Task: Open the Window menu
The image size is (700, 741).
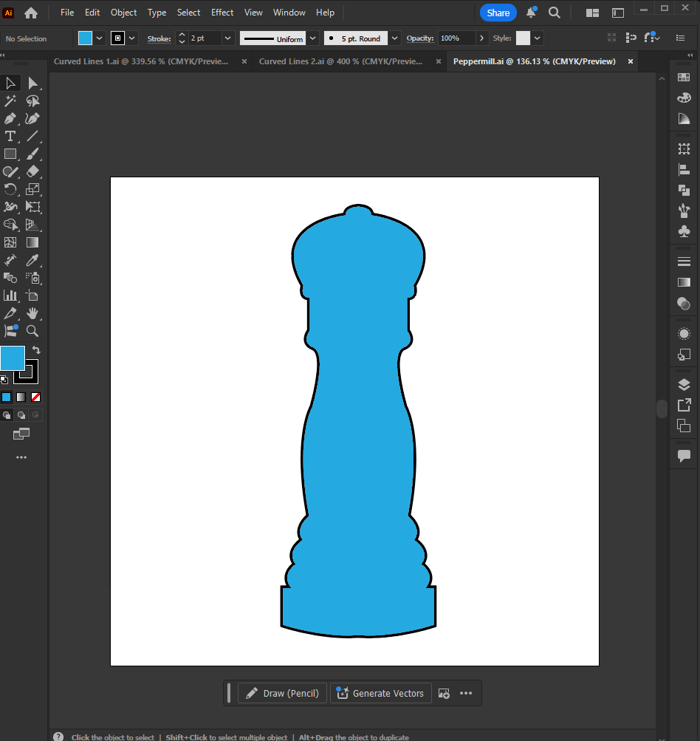Action: pos(289,13)
